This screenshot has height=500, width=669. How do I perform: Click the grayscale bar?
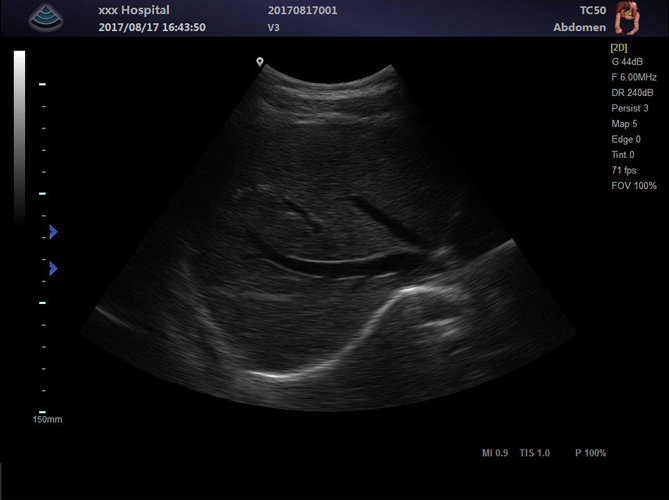coord(19,139)
